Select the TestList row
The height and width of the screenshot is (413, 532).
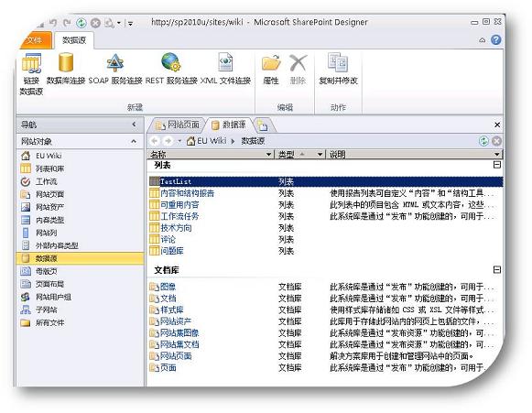(326, 181)
